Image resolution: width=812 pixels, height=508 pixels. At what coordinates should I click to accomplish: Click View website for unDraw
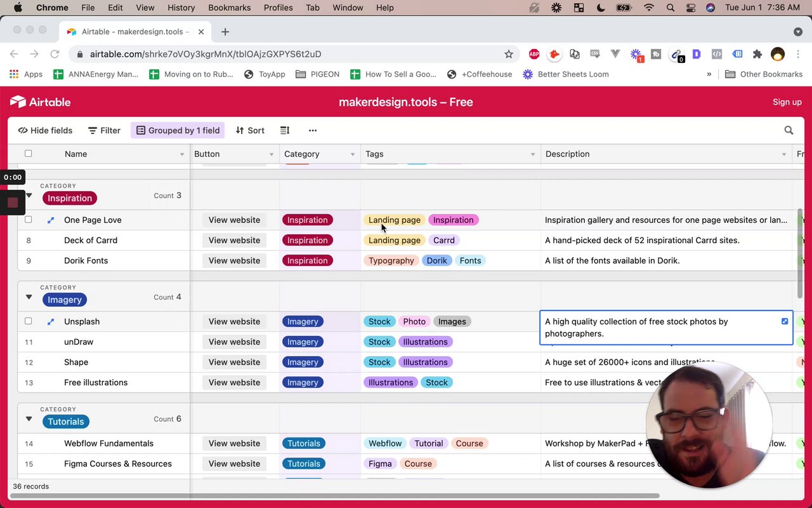(x=234, y=342)
